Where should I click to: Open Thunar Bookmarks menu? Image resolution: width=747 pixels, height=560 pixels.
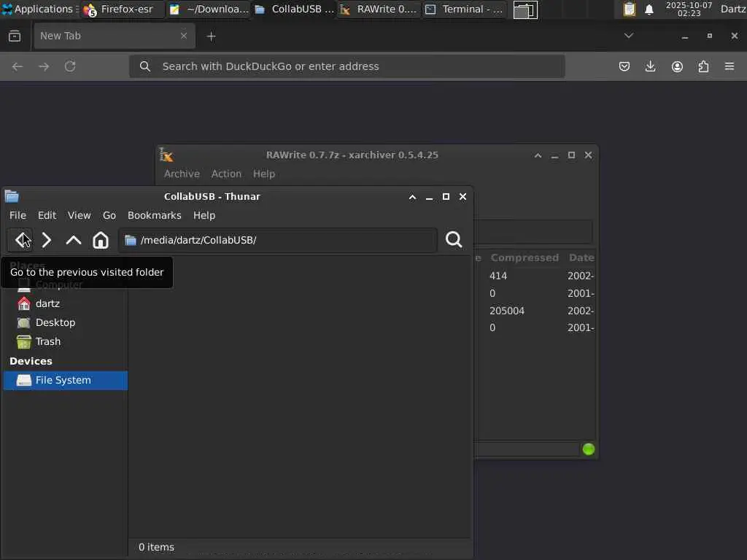tap(155, 215)
